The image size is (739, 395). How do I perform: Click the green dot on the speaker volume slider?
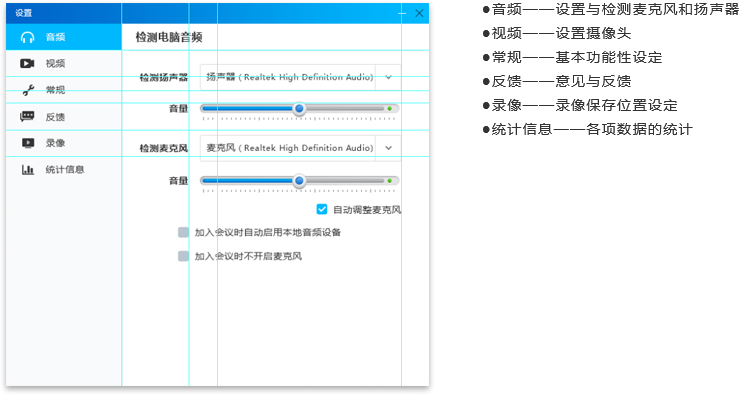point(389,109)
